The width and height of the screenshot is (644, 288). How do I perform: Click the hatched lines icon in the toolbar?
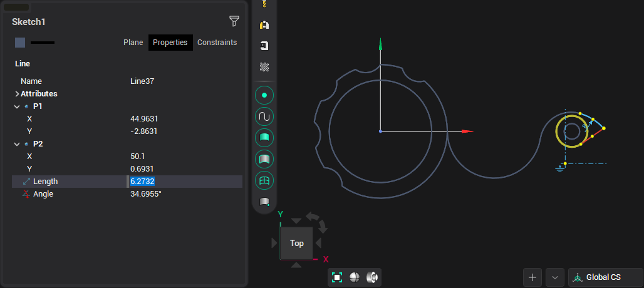[x=264, y=66]
